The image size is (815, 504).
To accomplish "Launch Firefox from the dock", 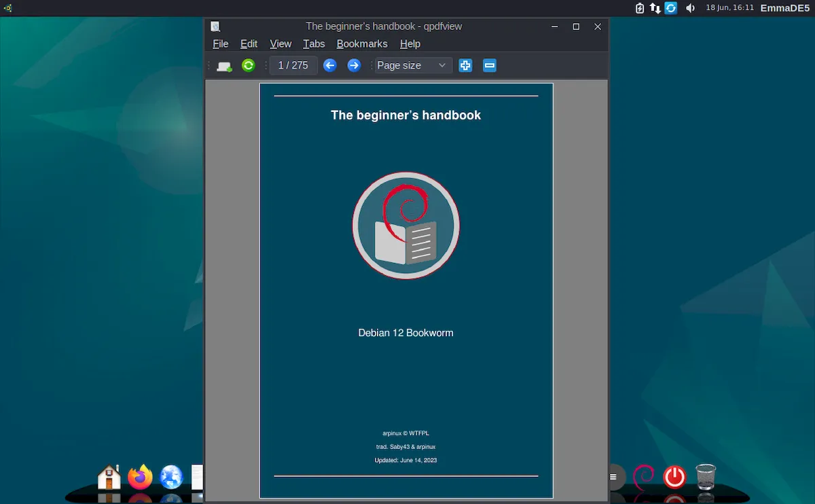I will 141,477.
